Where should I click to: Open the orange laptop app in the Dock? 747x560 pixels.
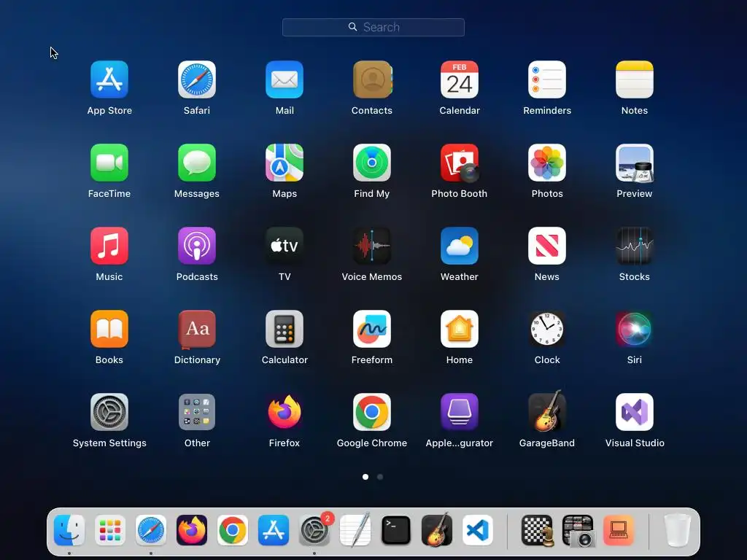[619, 530]
